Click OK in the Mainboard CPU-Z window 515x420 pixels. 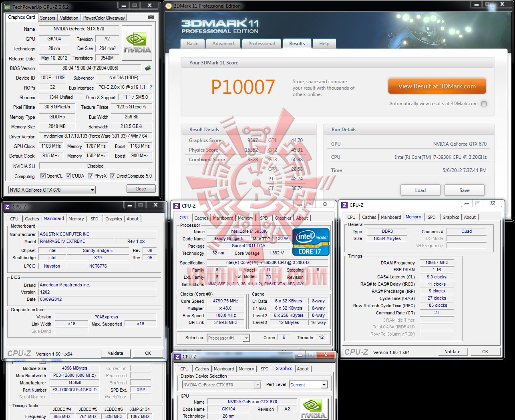coord(148,353)
